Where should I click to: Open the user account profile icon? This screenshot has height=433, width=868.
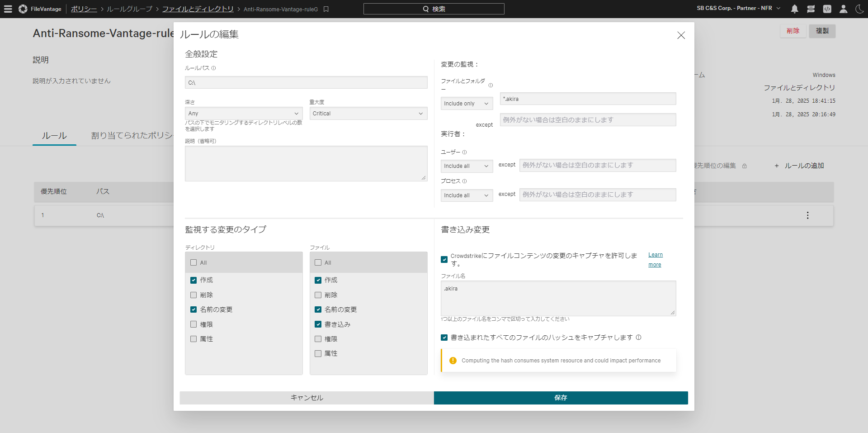point(843,9)
